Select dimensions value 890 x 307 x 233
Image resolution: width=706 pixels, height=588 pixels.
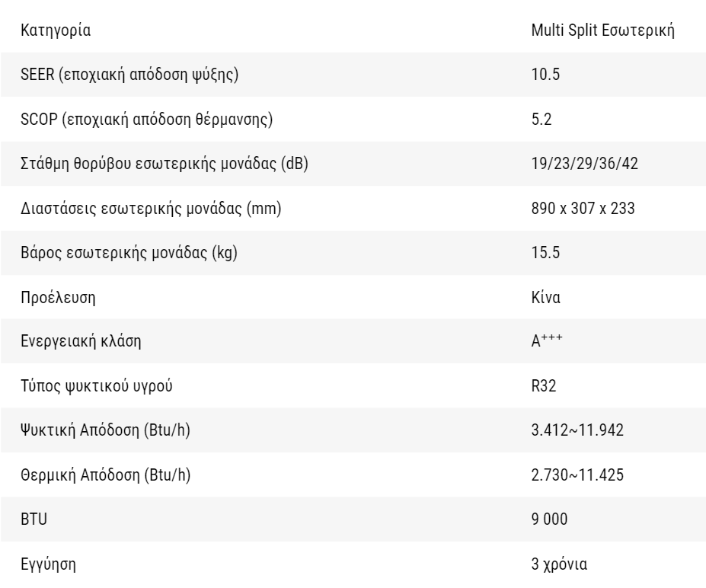(x=583, y=209)
